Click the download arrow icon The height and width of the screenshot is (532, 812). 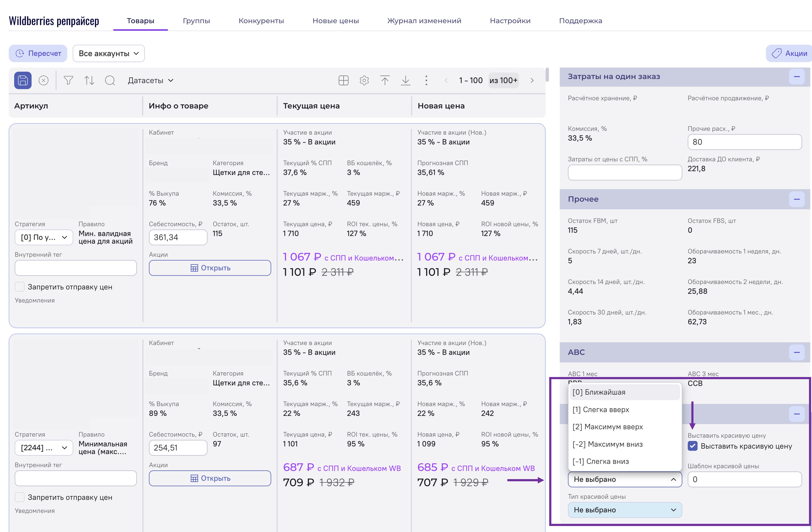(405, 81)
